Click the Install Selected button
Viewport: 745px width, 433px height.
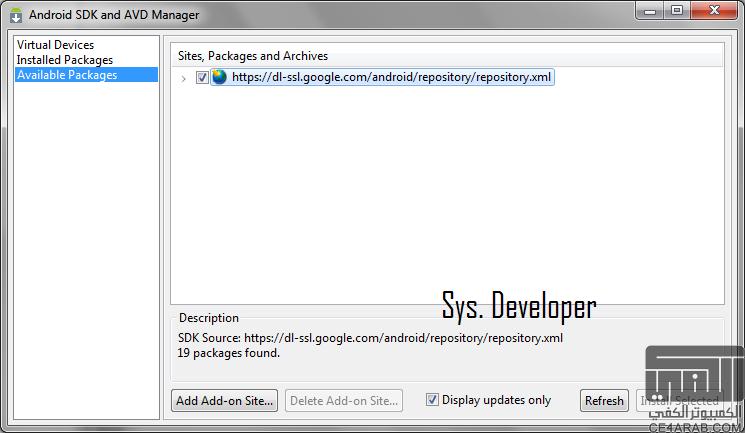pos(679,401)
